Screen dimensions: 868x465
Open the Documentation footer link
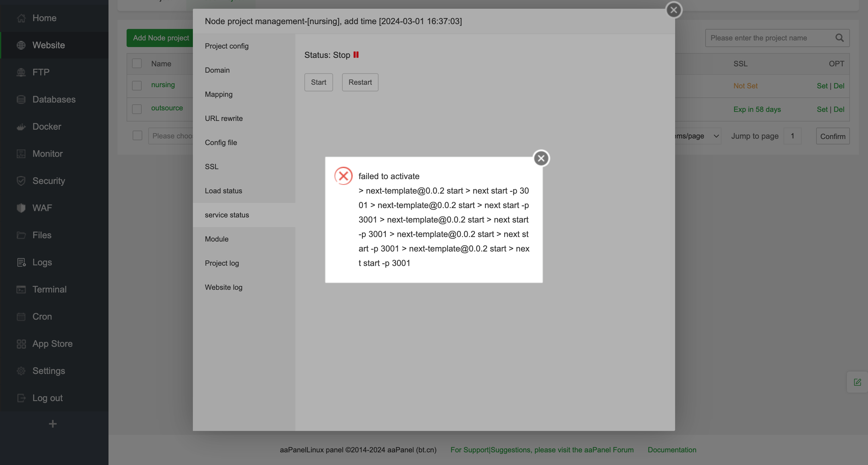coord(671,450)
